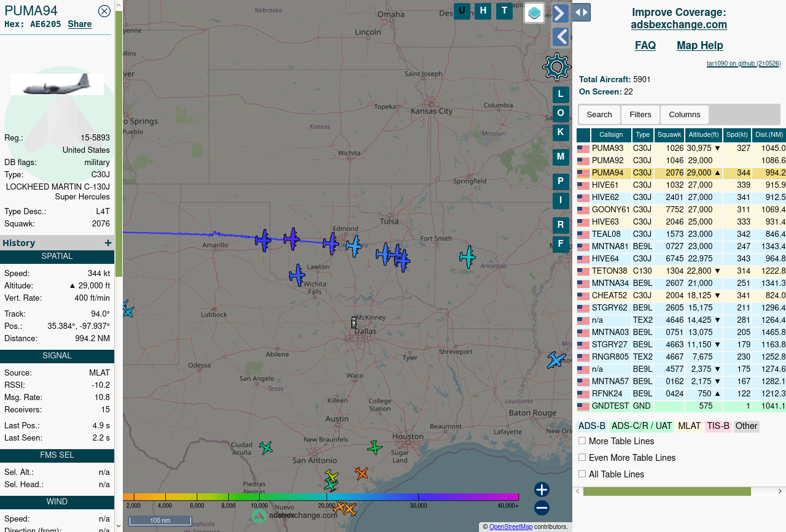786x532 pixels.
Task: Open the map settings gear icon
Action: tap(557, 67)
